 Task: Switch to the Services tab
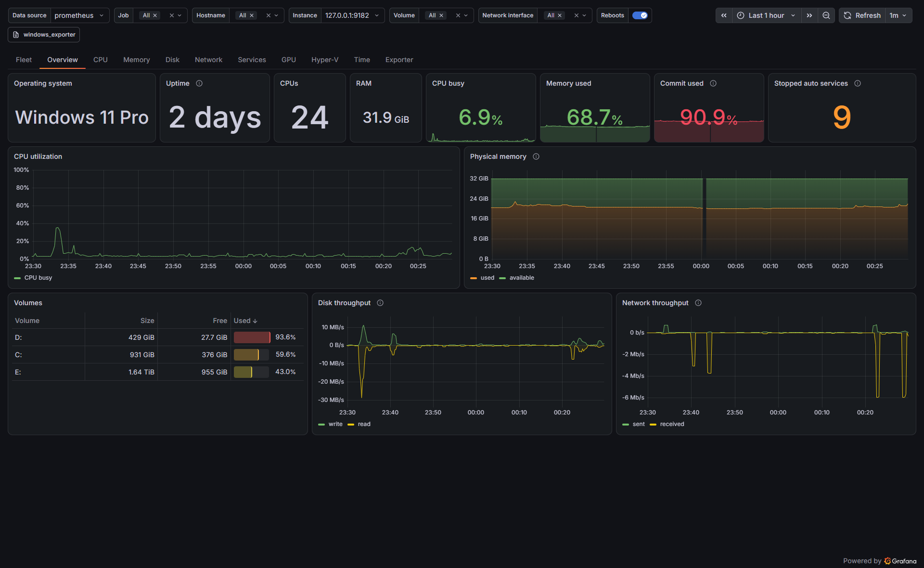pos(252,60)
